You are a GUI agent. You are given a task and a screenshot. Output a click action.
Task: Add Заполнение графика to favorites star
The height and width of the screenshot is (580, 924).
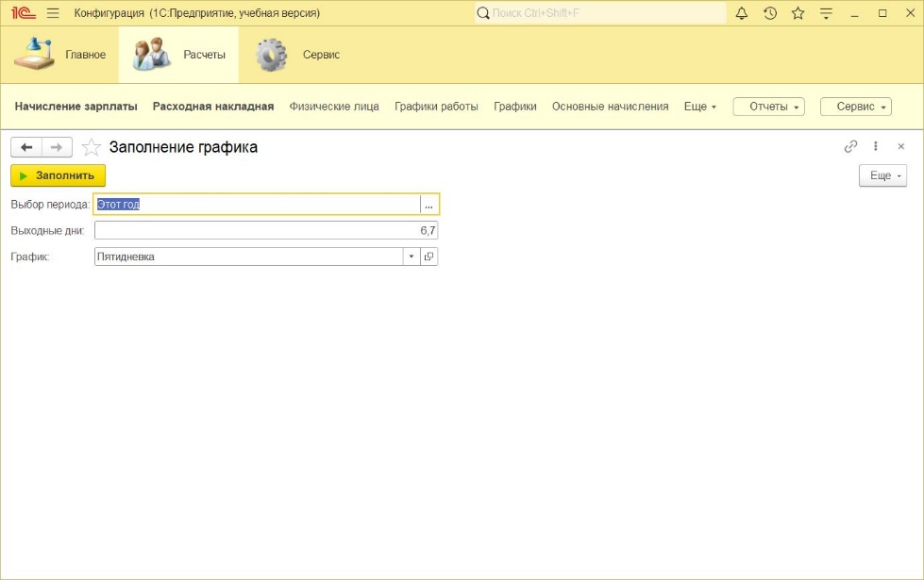(x=91, y=147)
